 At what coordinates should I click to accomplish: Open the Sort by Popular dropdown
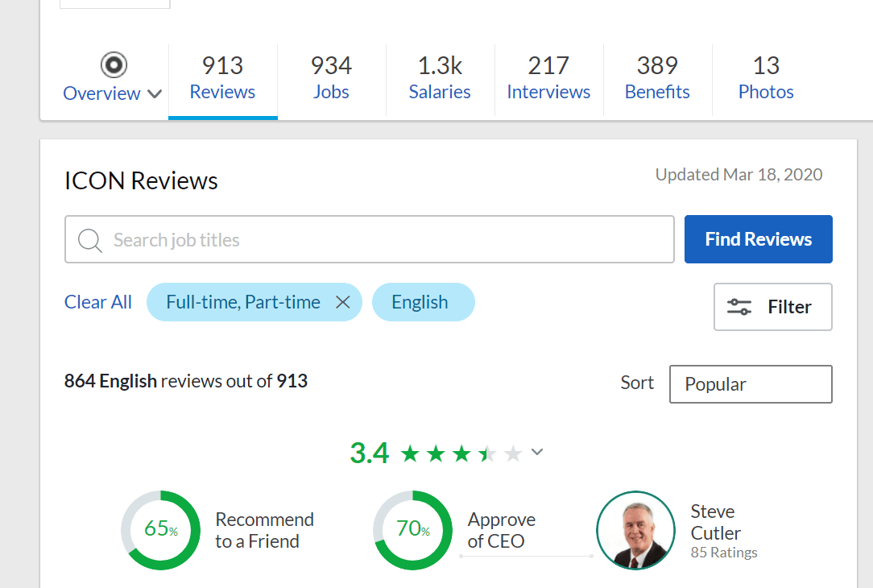(x=750, y=384)
